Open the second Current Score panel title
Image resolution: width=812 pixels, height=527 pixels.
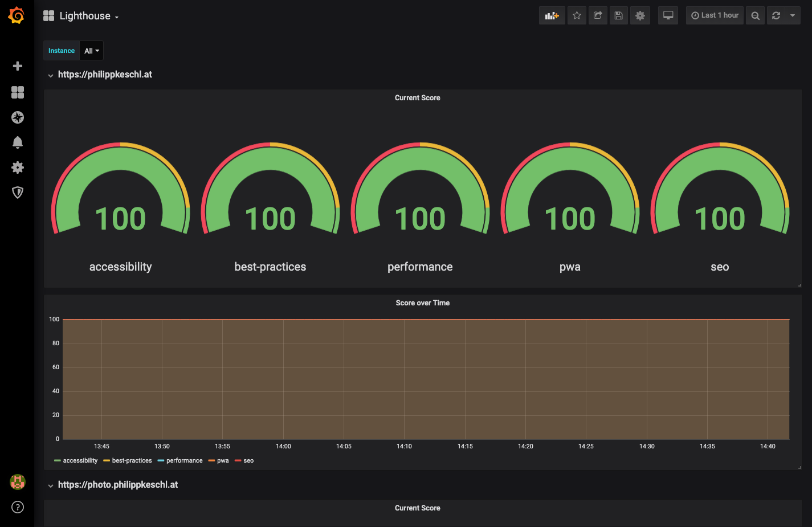(x=418, y=508)
